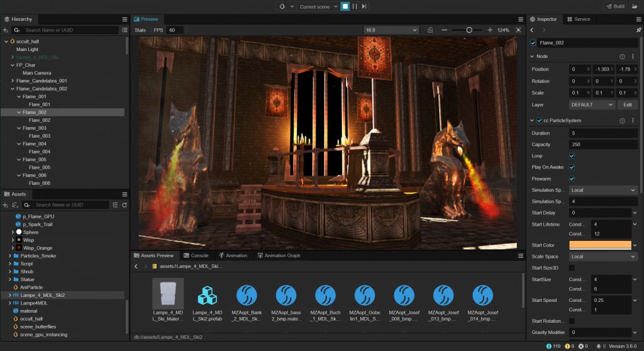Viewport: 644px width, 351px height.
Task: Open the Lampe_4_MDL_Ski2.prefab asset
Action: point(208,299)
